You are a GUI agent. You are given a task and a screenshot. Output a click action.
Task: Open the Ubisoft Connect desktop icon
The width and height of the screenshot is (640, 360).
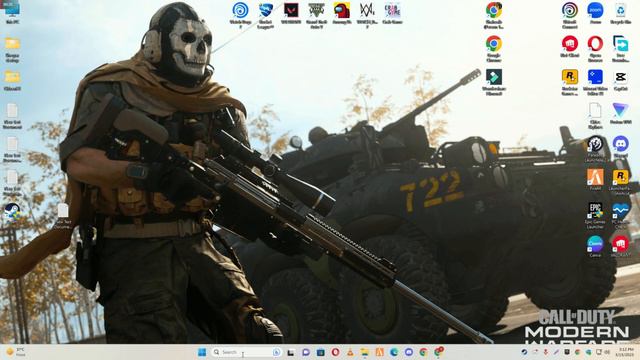[x=569, y=15]
